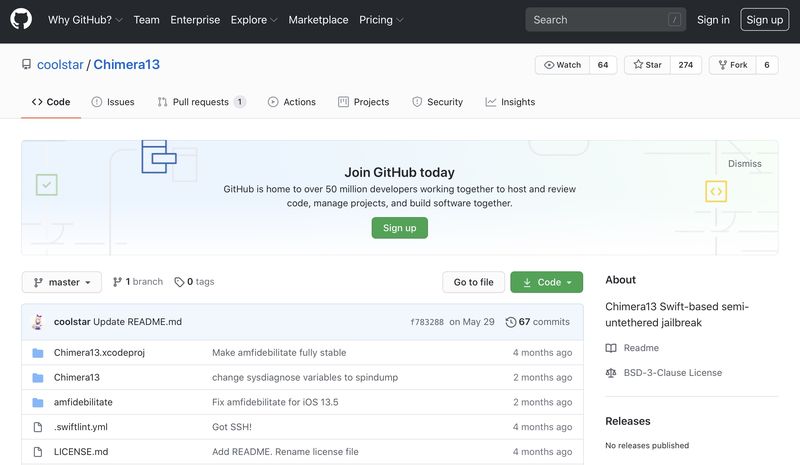Open the watchers count 64
The image size is (800, 465).
click(x=603, y=65)
